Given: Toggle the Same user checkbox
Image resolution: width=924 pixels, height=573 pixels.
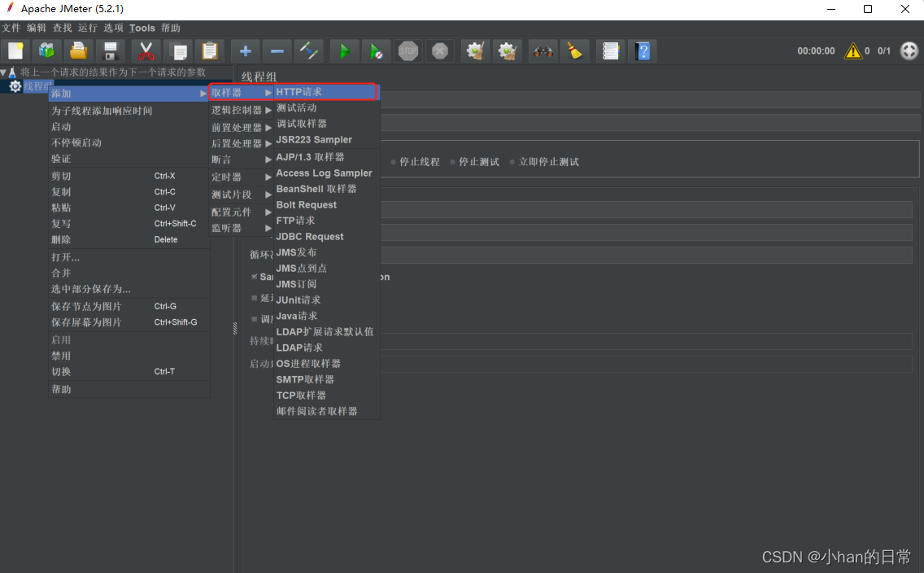Looking at the screenshot, I should (x=254, y=277).
